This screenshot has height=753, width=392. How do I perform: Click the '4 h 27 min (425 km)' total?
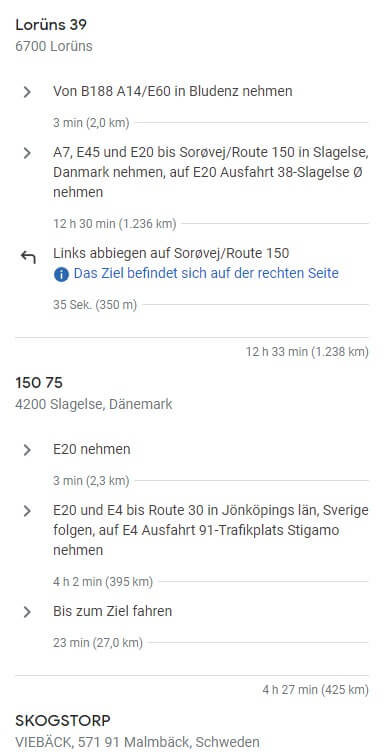pos(316,690)
